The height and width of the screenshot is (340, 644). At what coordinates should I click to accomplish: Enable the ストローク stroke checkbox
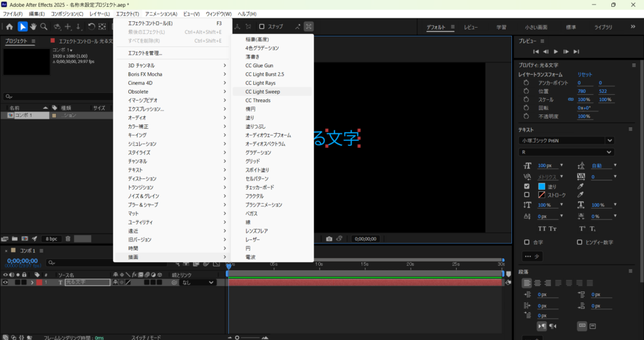click(526, 195)
